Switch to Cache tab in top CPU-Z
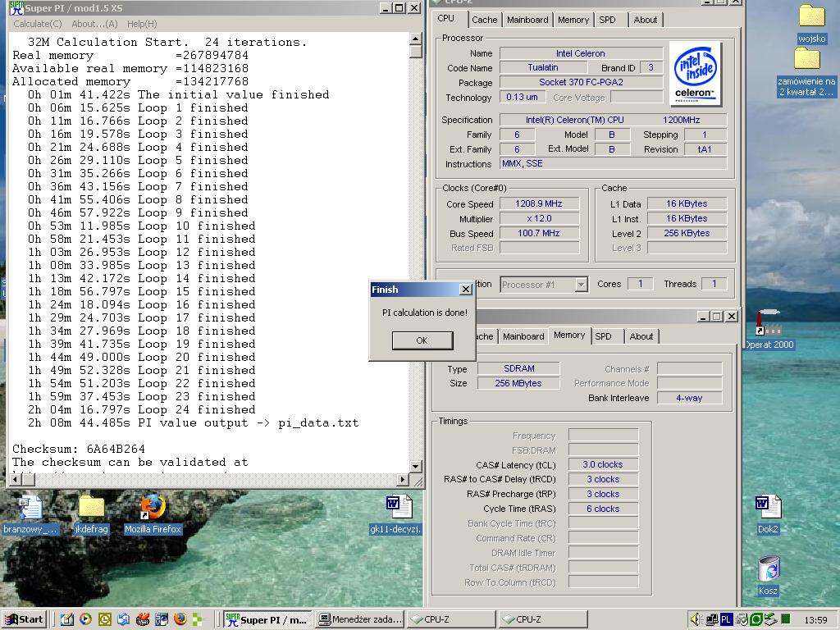Image resolution: width=840 pixels, height=630 pixels. pos(484,20)
